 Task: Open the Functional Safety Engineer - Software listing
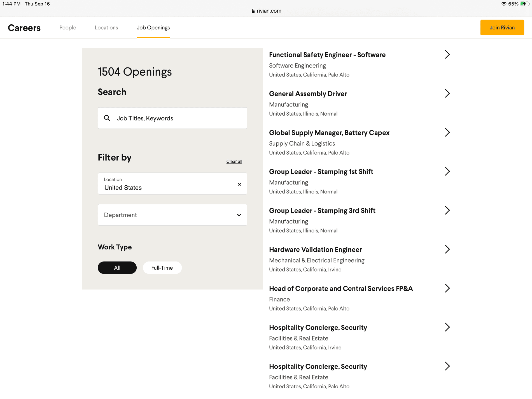pos(327,55)
